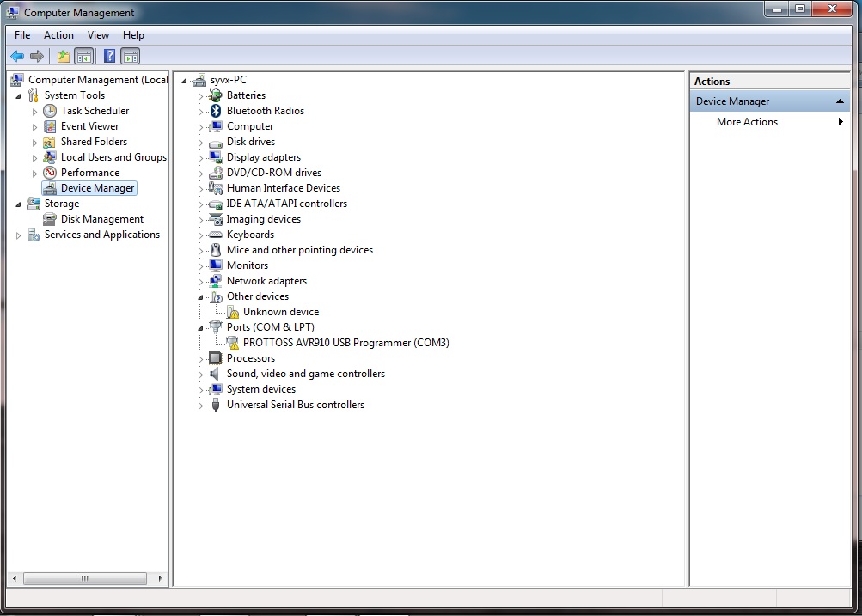The width and height of the screenshot is (862, 616).
Task: Click the left pane horizontal scrollbar thumb
Action: (85, 578)
